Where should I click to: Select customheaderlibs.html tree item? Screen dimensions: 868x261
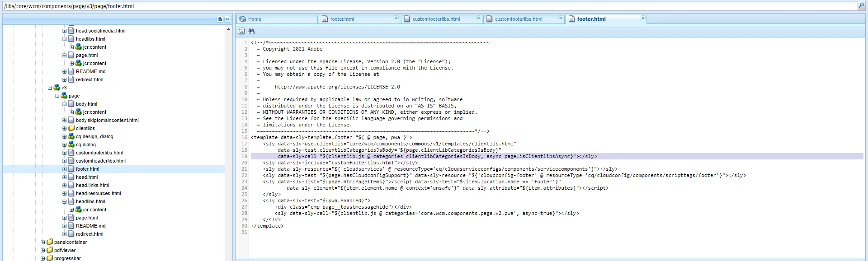coord(101,161)
